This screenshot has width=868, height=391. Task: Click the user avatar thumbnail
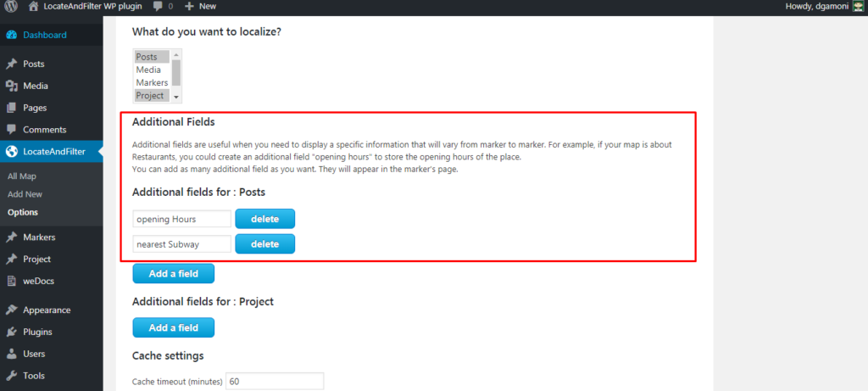[857, 7]
